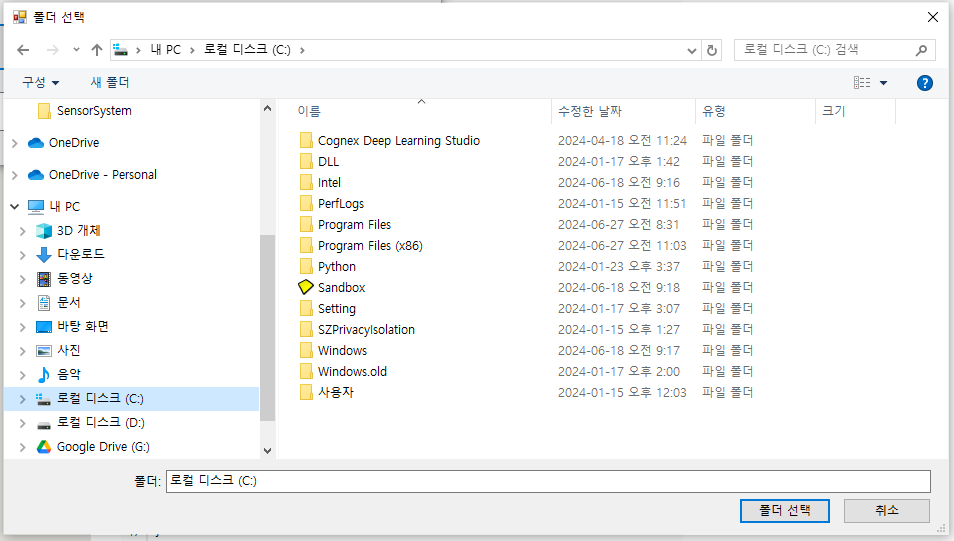Viewport: 954px width, 541px height.
Task: Select the 동영상 film icon
Action: 44,279
